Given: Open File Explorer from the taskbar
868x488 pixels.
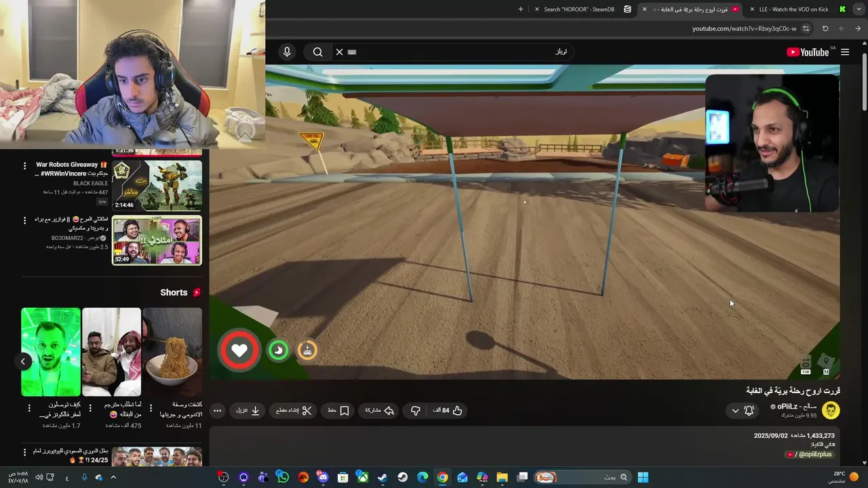Looking at the screenshot, I should point(502,477).
